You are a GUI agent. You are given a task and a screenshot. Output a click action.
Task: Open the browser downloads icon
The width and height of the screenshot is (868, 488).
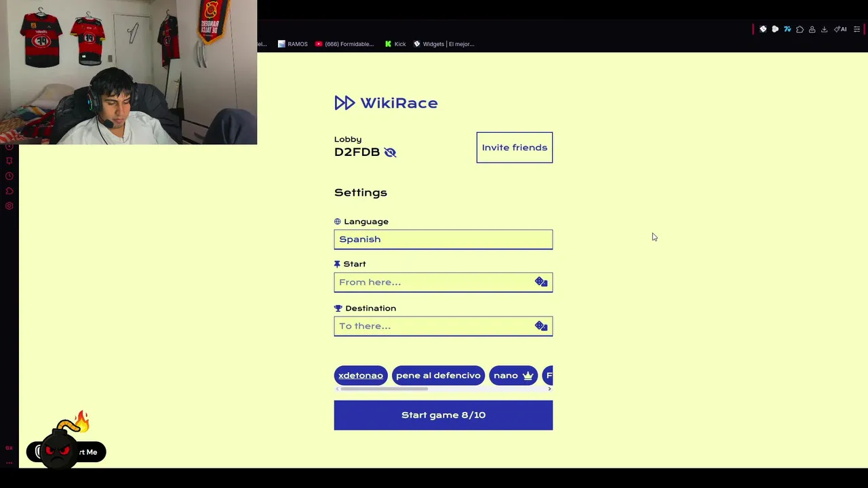824,30
